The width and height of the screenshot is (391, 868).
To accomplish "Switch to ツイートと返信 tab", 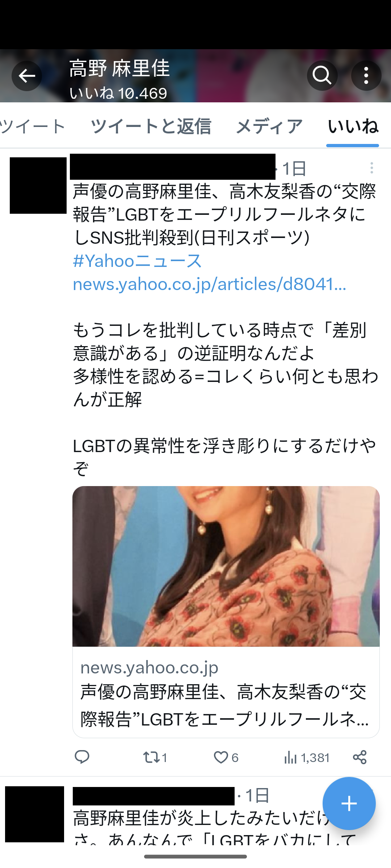I will click(151, 126).
